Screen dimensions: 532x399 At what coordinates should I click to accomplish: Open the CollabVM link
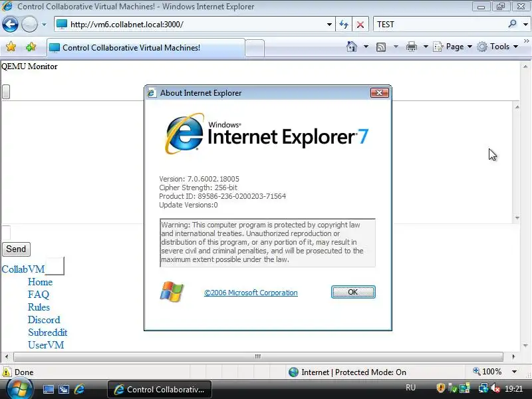[23, 269]
